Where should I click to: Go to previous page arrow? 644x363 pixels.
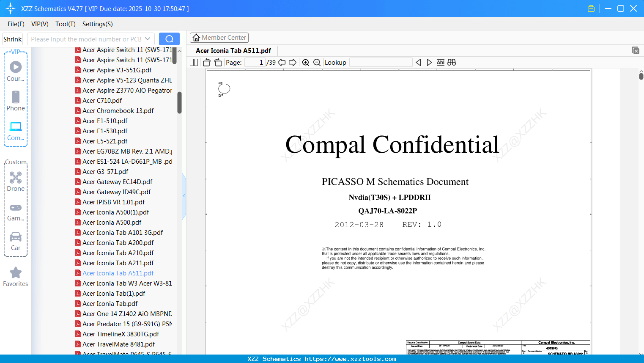point(282,63)
